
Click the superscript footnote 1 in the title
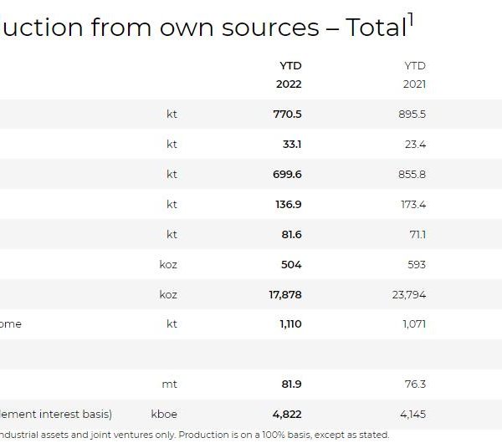click(x=411, y=18)
